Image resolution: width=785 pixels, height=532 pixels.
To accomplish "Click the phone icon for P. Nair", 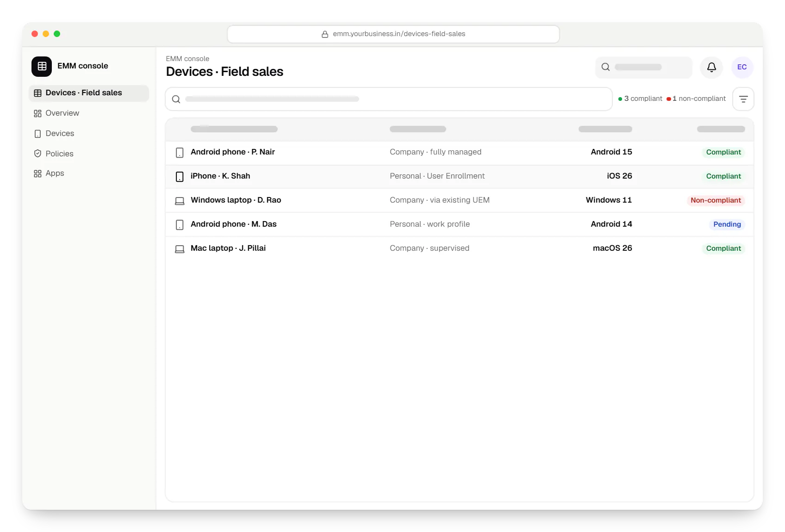I will (x=180, y=153).
